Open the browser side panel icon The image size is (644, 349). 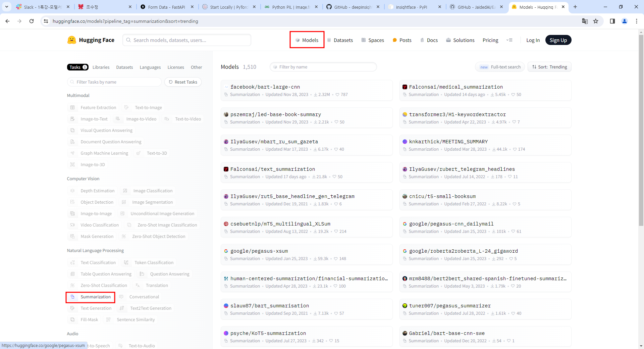pyautogui.click(x=612, y=21)
